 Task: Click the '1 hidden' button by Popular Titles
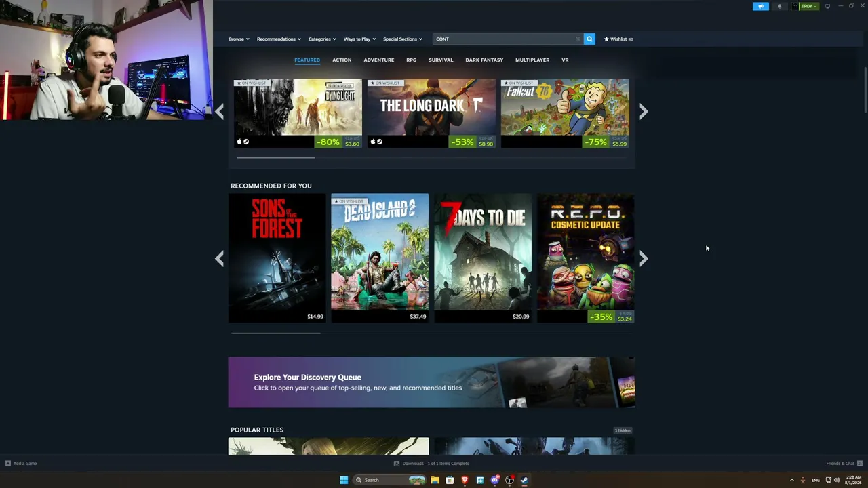coord(623,430)
